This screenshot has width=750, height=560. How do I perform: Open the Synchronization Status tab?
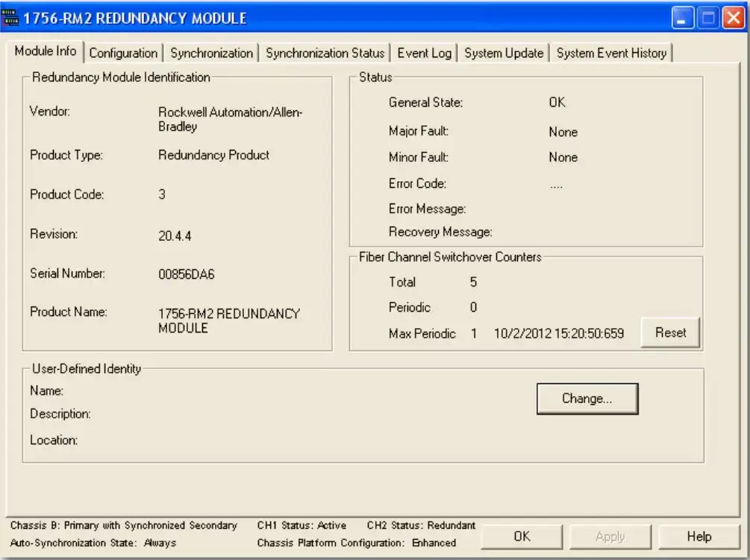325,53
